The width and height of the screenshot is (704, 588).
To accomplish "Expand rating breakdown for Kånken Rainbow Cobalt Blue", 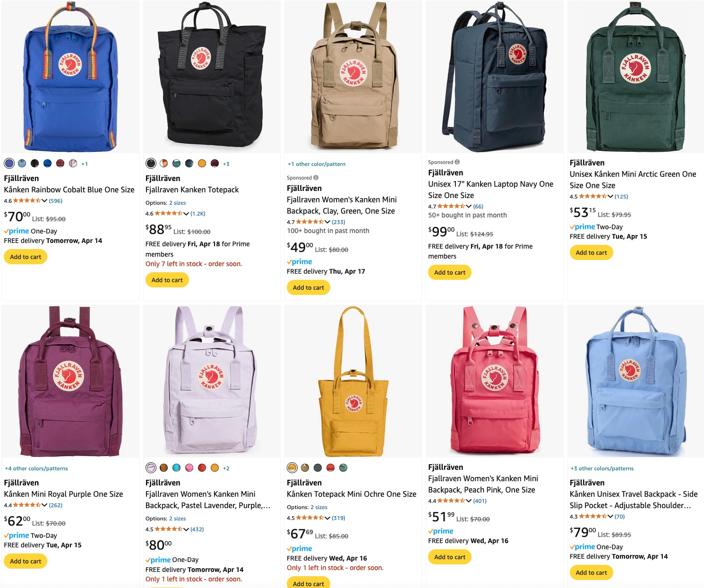I will [x=44, y=201].
